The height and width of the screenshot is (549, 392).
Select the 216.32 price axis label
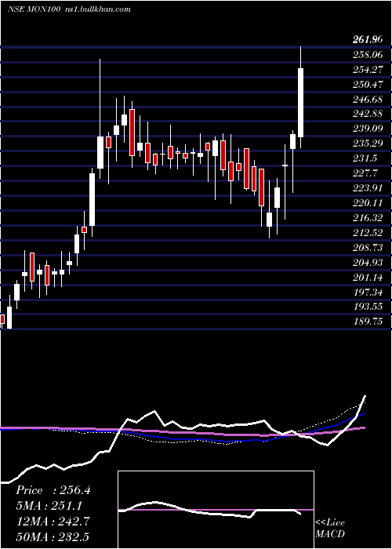pos(367,218)
